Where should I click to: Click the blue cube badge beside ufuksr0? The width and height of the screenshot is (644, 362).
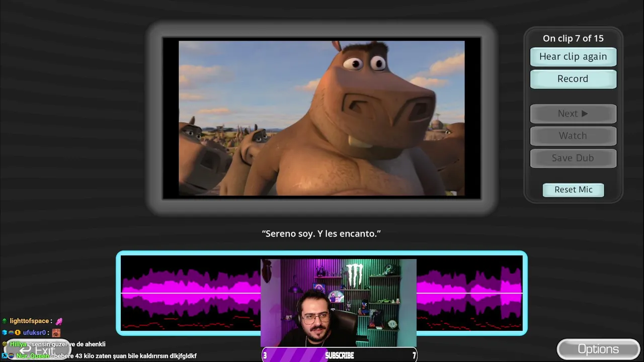[x=5, y=332]
